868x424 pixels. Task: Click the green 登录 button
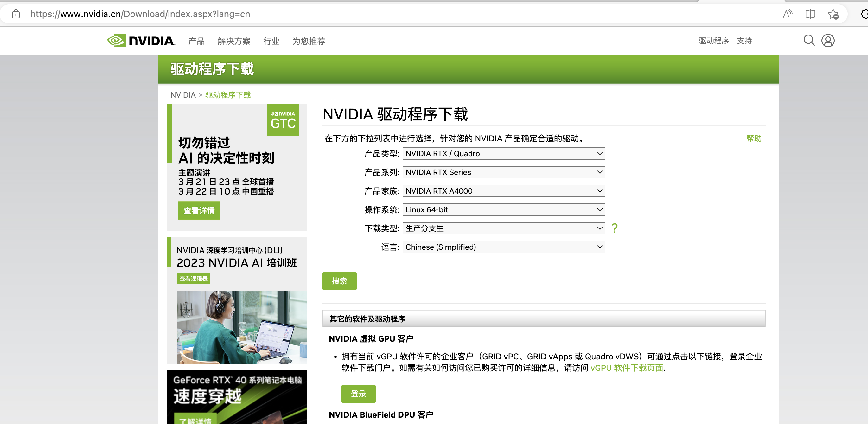tap(358, 394)
